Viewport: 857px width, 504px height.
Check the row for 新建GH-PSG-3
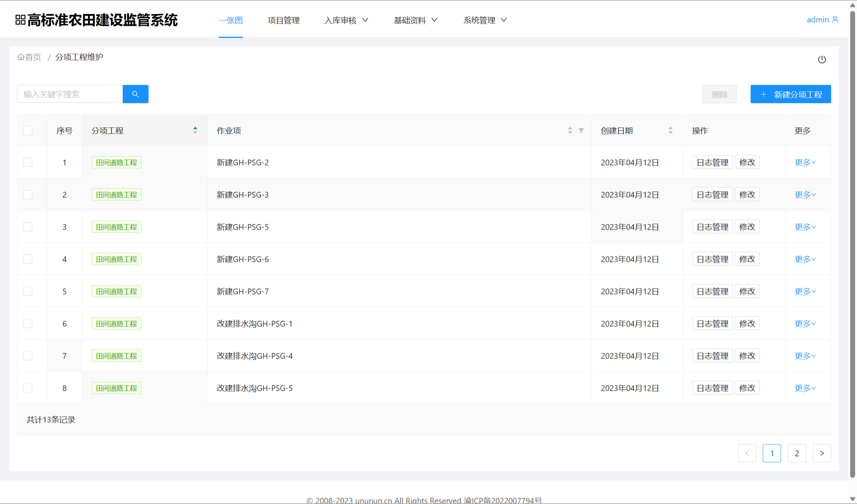point(28,195)
